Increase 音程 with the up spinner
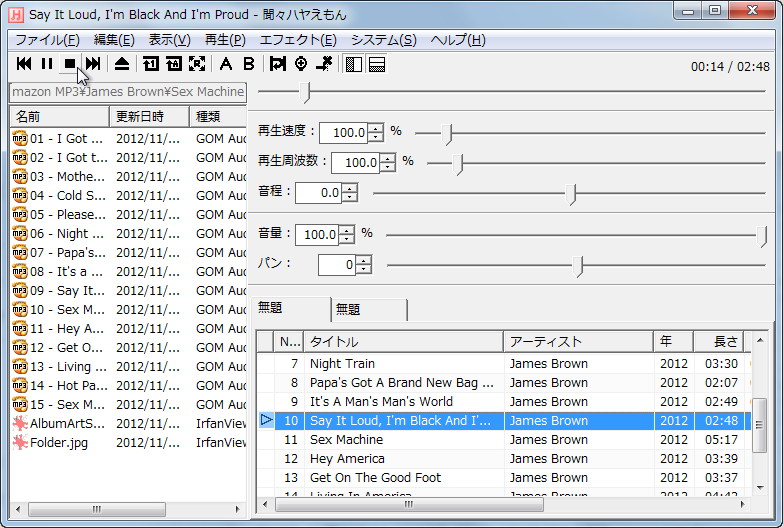Screen dimensions: 783x528 tap(350, 188)
